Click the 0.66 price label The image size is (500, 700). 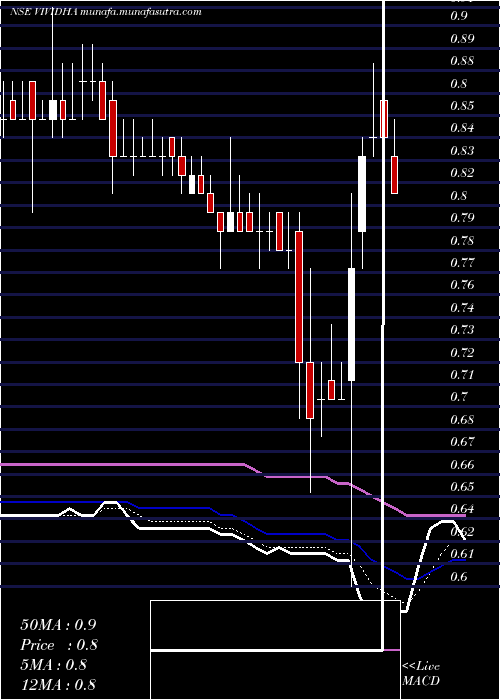(462, 465)
